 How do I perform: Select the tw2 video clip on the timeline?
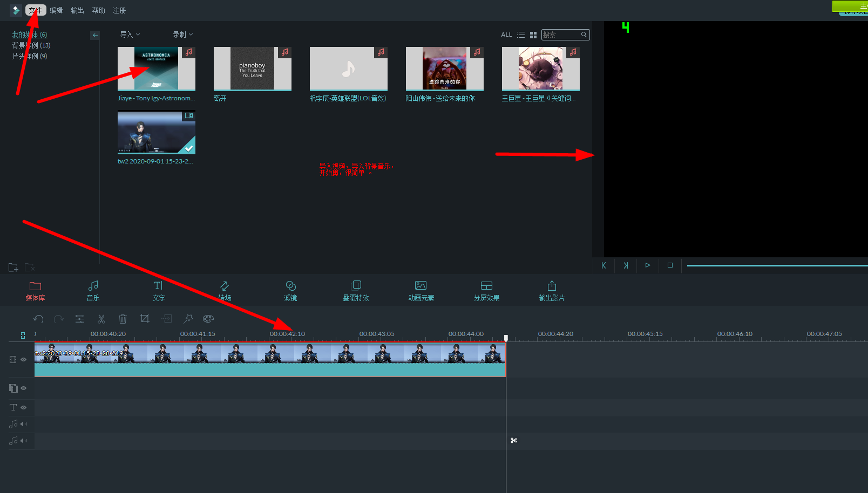coord(270,360)
